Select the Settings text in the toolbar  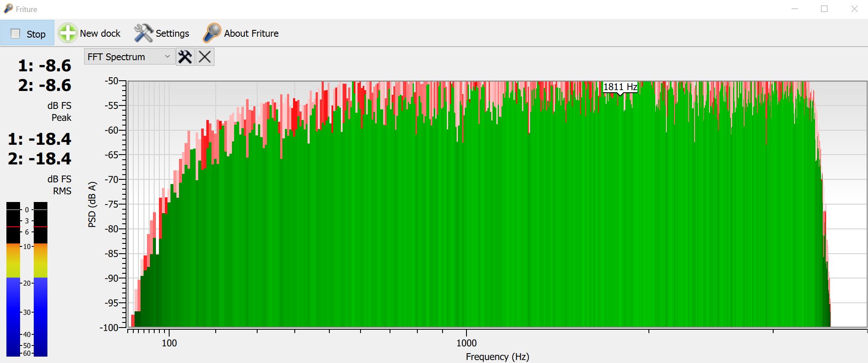click(172, 33)
